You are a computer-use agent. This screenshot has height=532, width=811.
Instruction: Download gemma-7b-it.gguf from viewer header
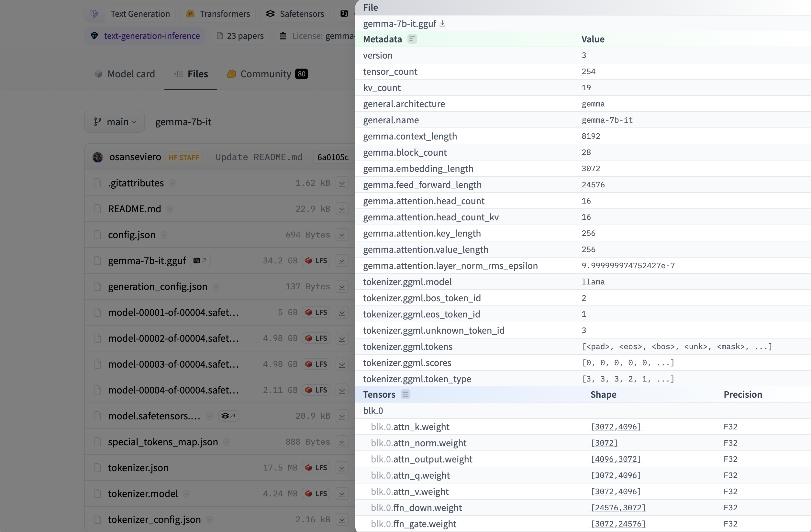pyautogui.click(x=442, y=24)
